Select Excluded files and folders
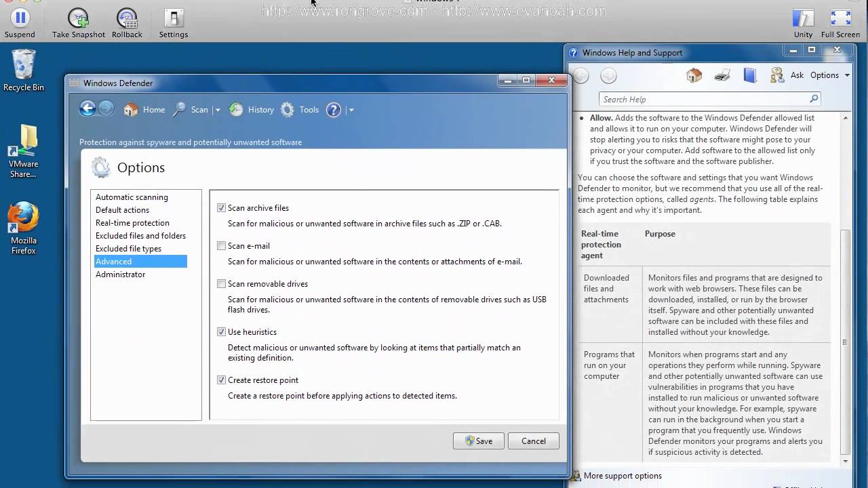868x488 pixels. [x=140, y=236]
